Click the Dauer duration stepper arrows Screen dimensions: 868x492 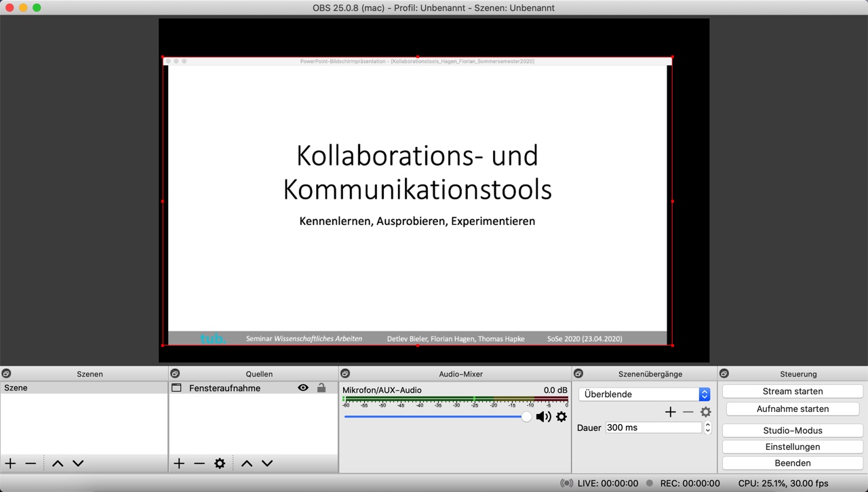click(x=708, y=428)
